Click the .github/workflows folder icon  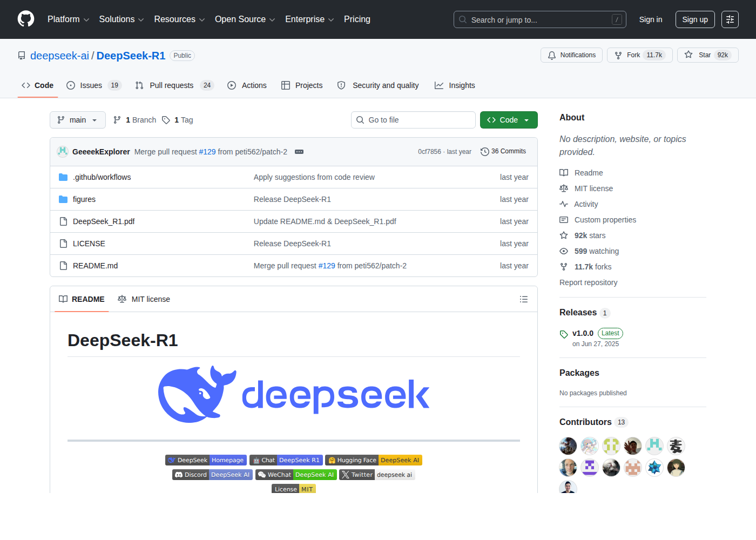pyautogui.click(x=63, y=177)
